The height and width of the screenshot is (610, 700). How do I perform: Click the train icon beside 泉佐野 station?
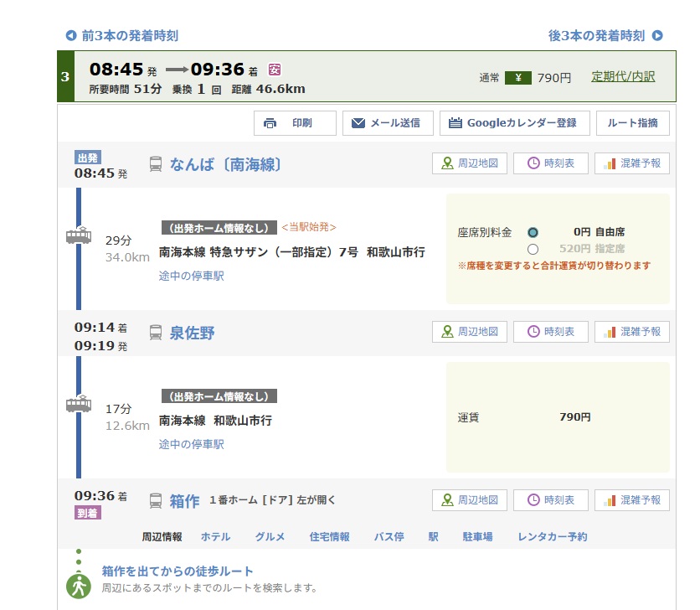pyautogui.click(x=156, y=333)
